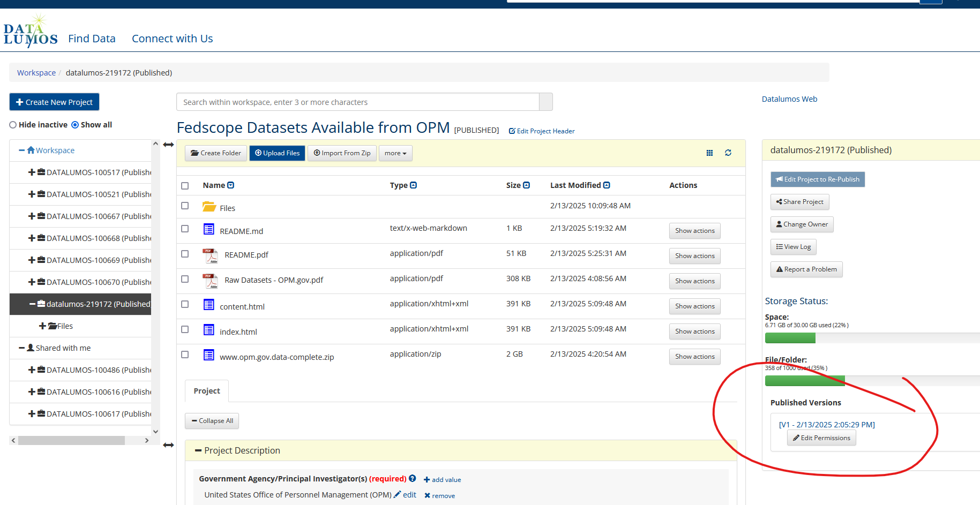Open the more dropdown in the file toolbar

(395, 153)
